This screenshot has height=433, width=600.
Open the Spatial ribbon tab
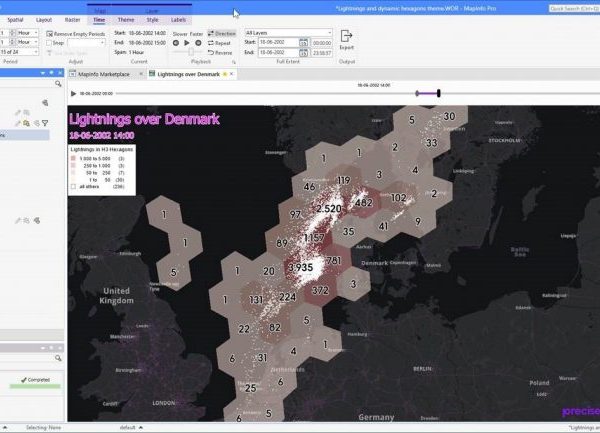15,20
